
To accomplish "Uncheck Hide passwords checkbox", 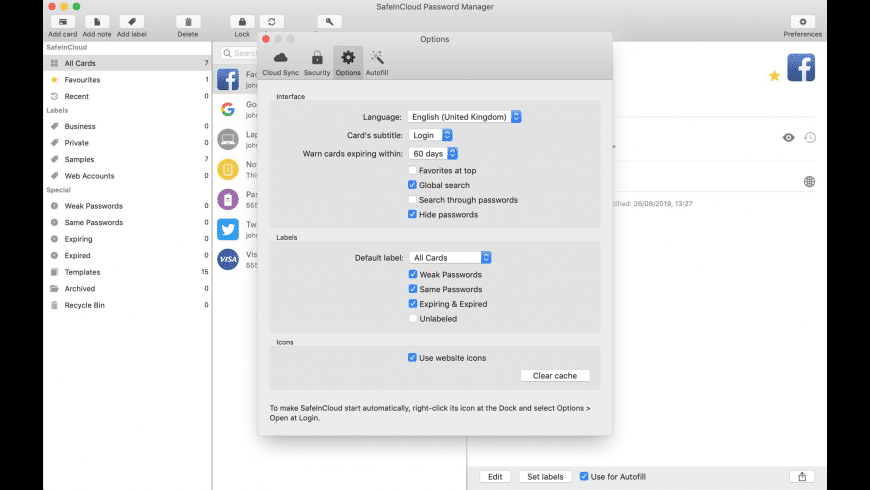I will 412,214.
